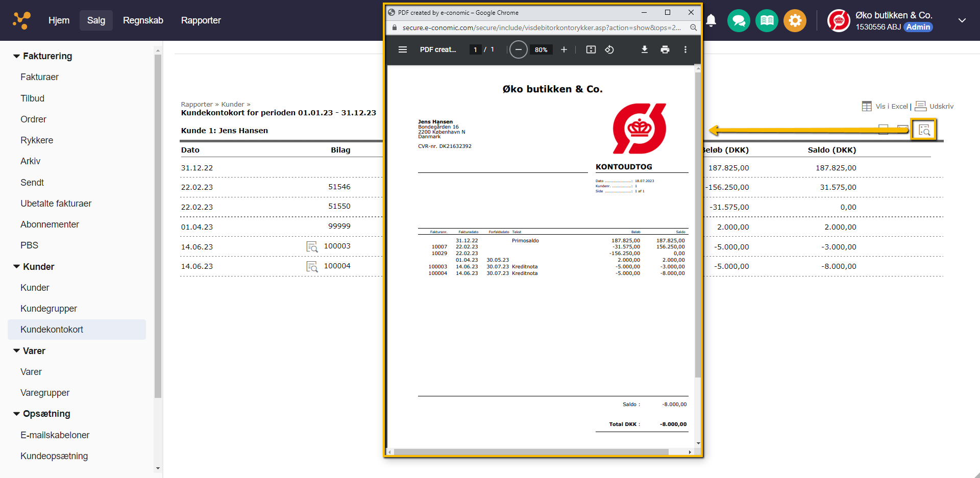Switch to the Rapporter tab
This screenshot has width=980, height=478.
(x=201, y=20)
